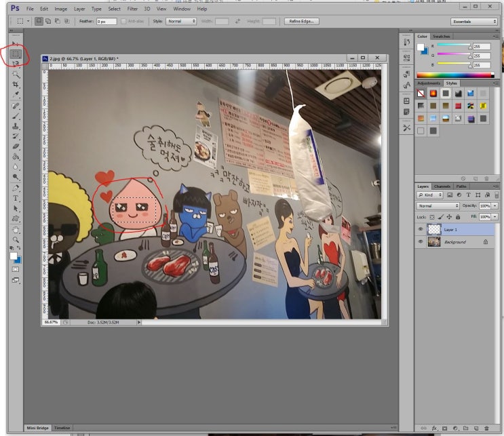Open the Timeline tab
Screen dimensions: 504x436
[x=62, y=428]
